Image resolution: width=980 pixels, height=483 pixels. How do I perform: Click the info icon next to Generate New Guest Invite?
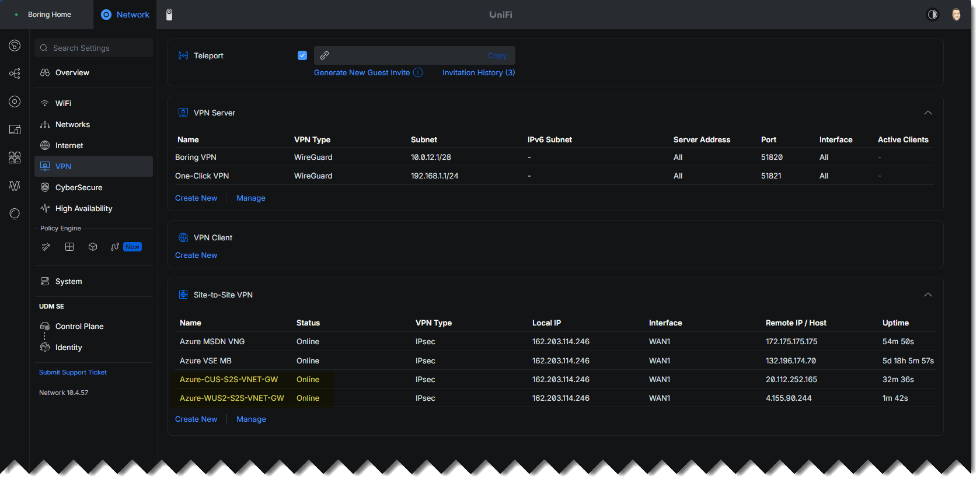(x=418, y=72)
